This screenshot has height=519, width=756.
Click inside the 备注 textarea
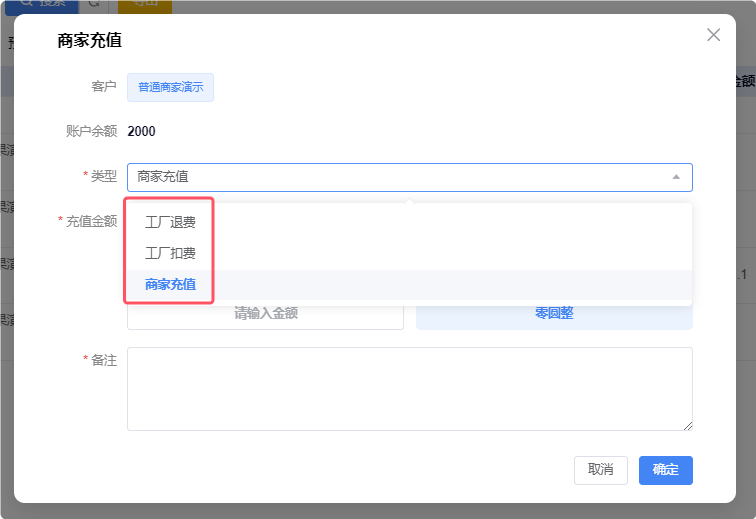(x=409, y=389)
